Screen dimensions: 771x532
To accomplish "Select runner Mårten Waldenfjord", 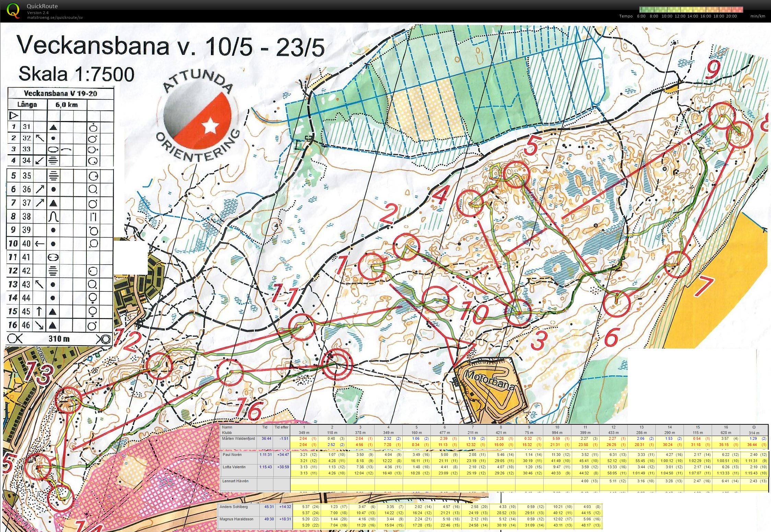I will click(238, 438).
